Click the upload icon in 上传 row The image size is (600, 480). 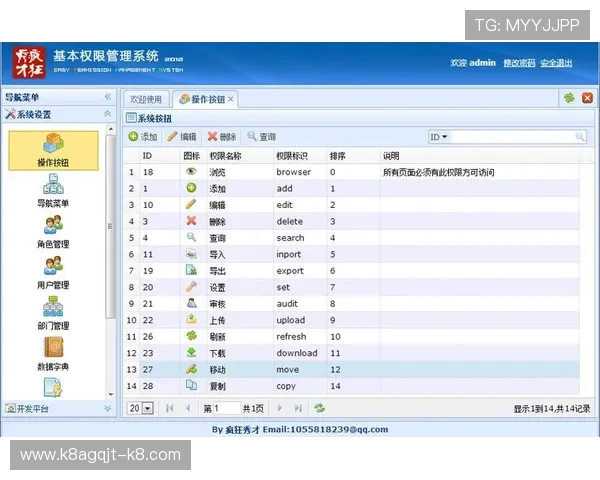coord(191,319)
